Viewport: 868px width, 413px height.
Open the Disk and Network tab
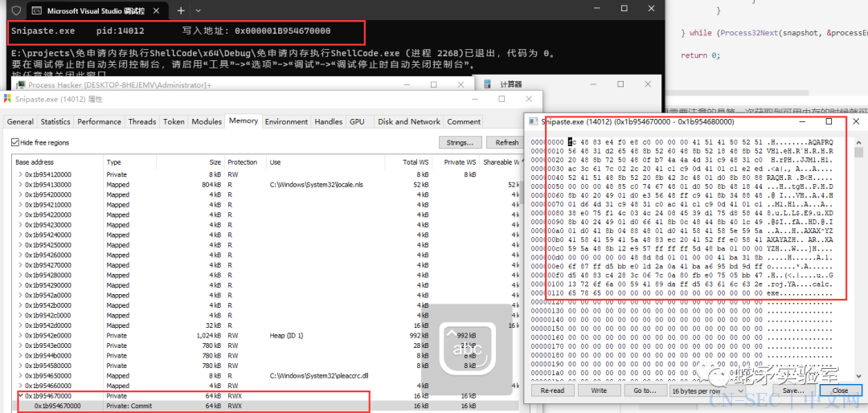[x=409, y=122]
